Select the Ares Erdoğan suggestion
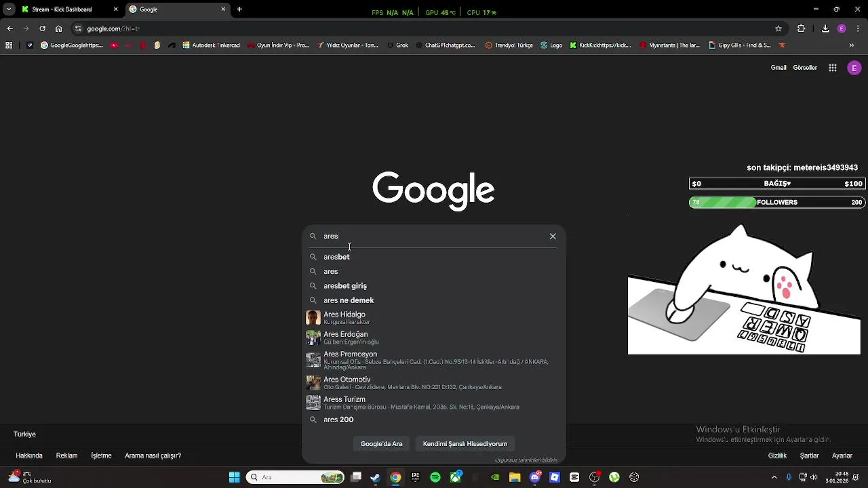Image resolution: width=868 pixels, height=488 pixels. 434,338
